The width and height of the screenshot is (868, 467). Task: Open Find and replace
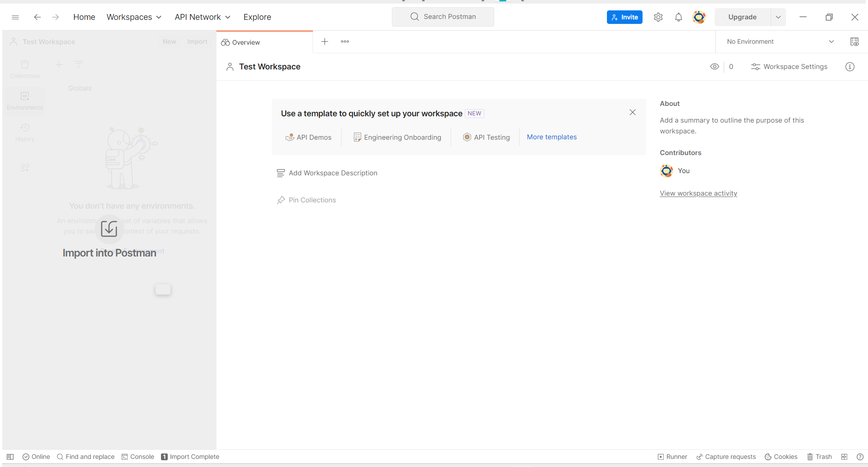(x=86, y=457)
